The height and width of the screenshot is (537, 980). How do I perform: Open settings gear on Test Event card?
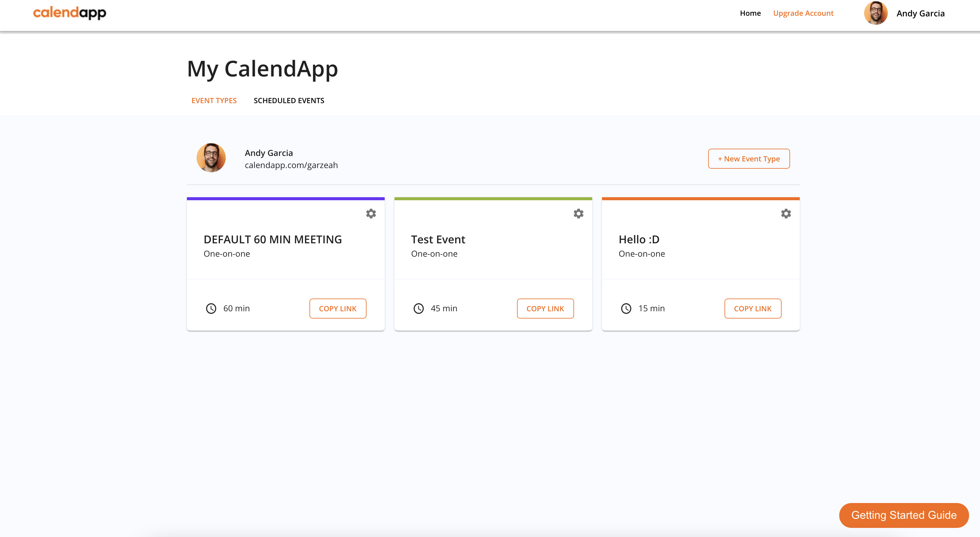tap(578, 213)
